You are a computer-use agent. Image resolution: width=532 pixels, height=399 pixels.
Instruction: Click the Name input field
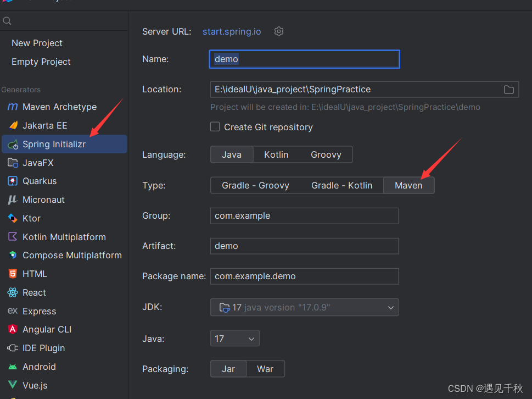[x=304, y=59]
